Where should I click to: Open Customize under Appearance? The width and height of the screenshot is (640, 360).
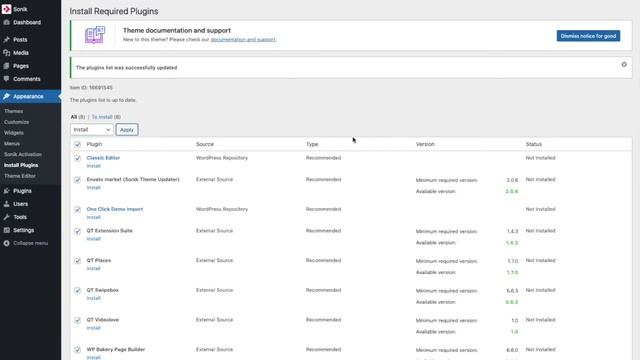[x=16, y=122]
